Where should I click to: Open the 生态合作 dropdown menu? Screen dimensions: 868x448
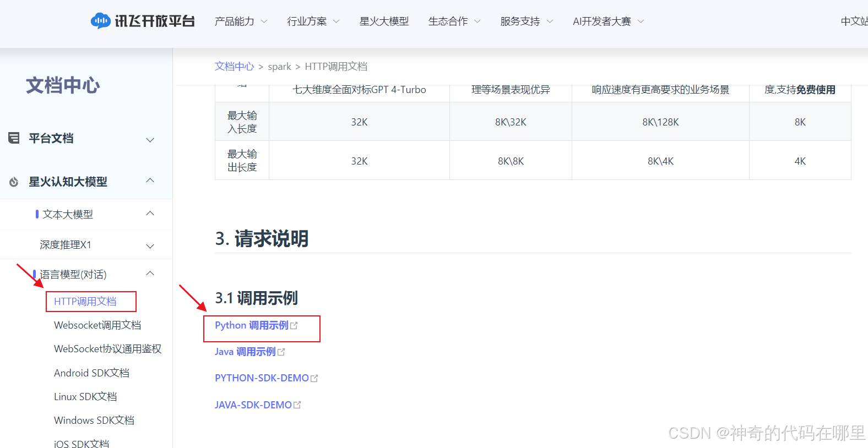point(454,21)
